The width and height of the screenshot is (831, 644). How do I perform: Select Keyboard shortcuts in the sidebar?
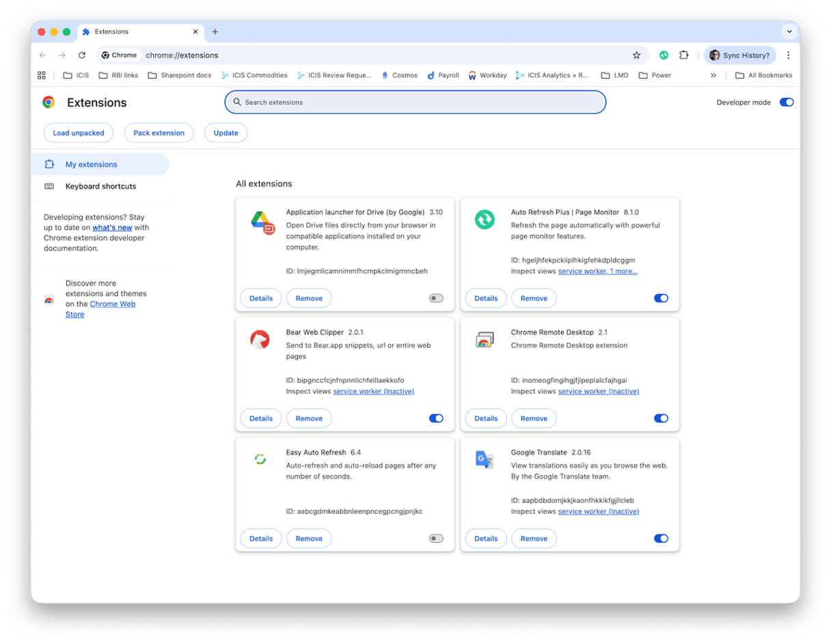[100, 186]
